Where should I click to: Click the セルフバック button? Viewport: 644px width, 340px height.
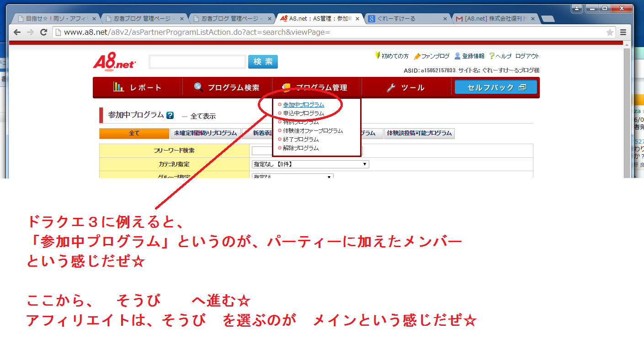496,87
